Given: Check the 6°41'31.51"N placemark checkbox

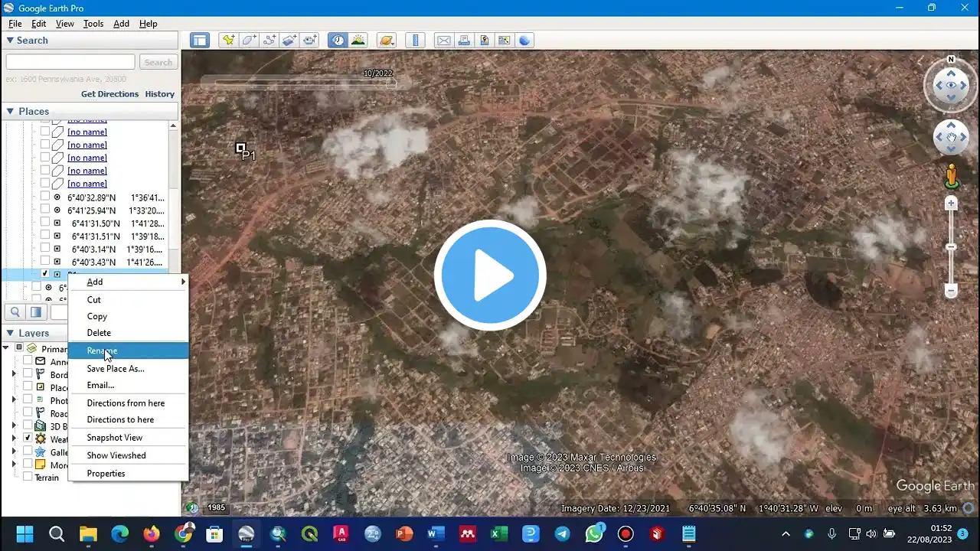Looking at the screenshot, I should point(45,236).
